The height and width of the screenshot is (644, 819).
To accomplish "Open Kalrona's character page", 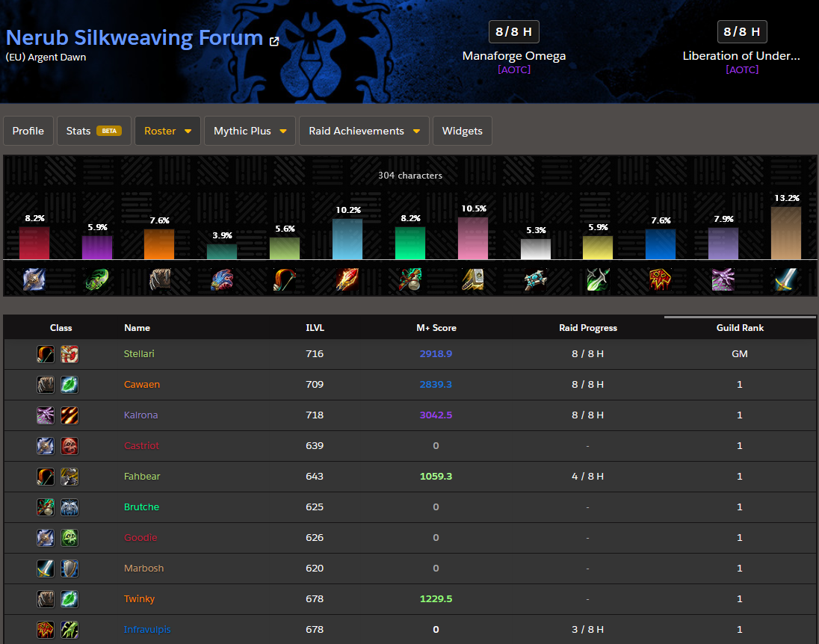I will [x=140, y=415].
